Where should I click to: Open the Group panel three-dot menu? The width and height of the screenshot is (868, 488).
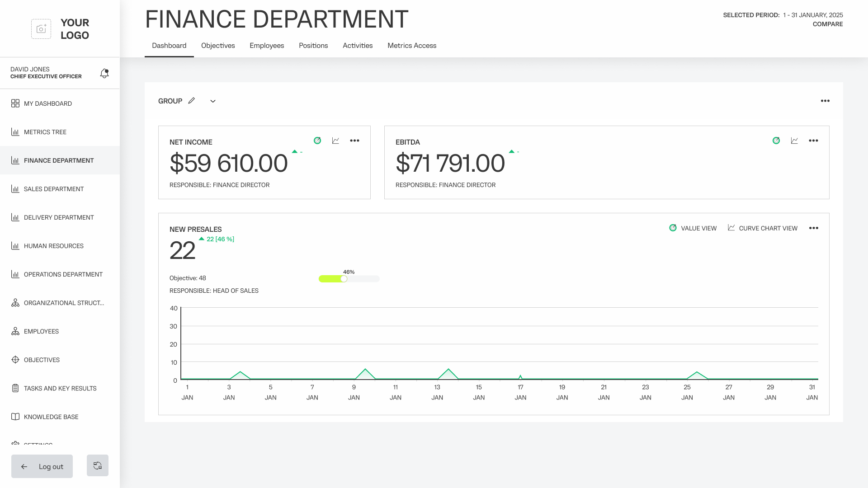point(825,101)
